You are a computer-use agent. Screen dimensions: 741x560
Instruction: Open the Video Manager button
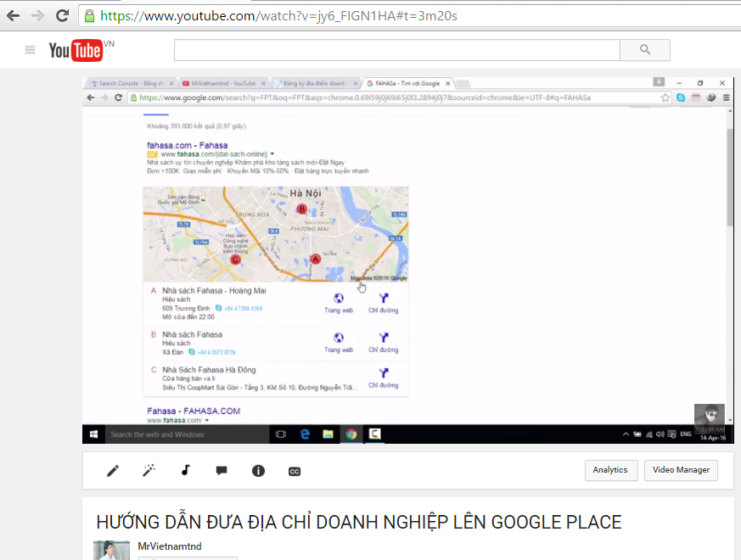681,470
